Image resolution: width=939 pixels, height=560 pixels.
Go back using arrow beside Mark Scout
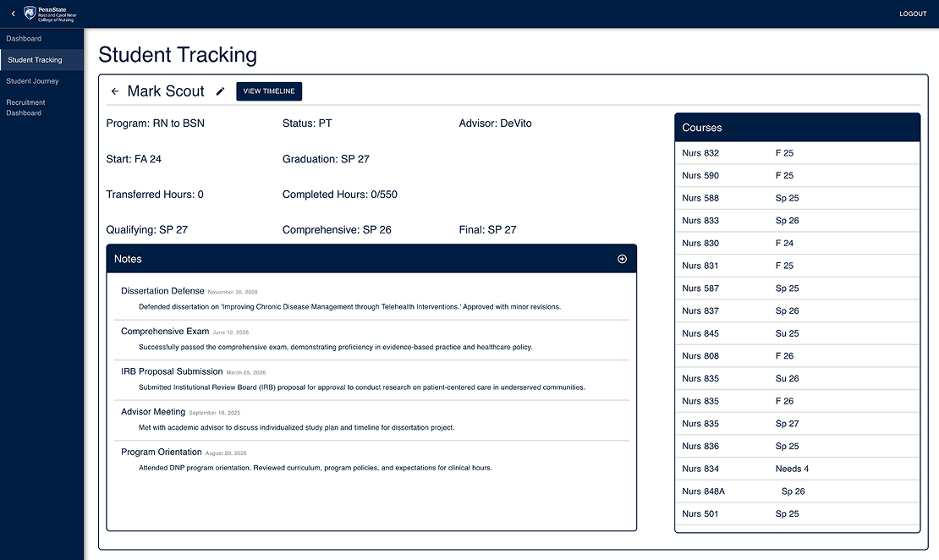[x=115, y=91]
